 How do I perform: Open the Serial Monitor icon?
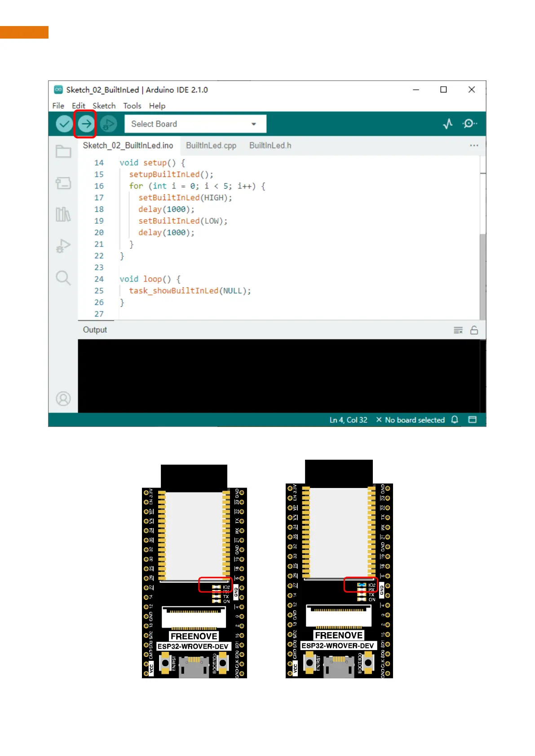click(469, 123)
